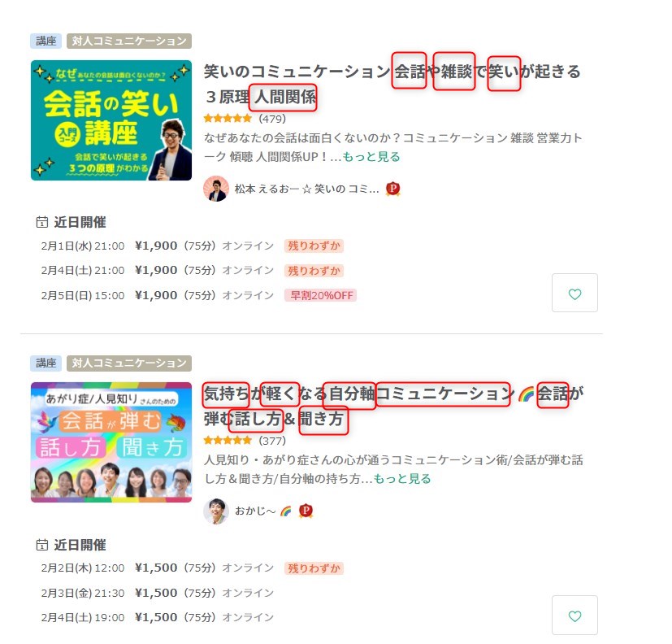Favorite the 話し方&聞き方 course with the heart

(x=574, y=616)
